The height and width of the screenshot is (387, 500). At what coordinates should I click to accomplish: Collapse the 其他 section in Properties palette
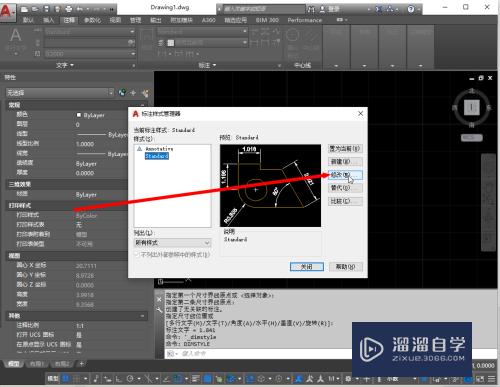pyautogui.click(x=142, y=315)
